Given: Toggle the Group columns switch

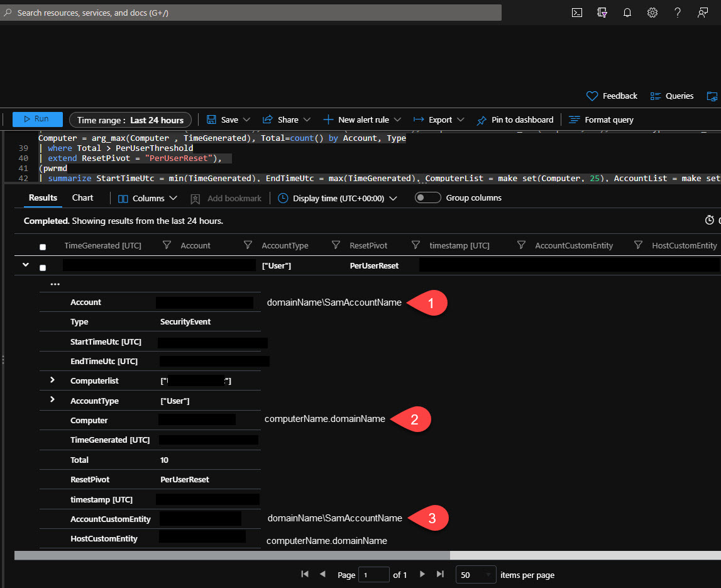Looking at the screenshot, I should (428, 197).
